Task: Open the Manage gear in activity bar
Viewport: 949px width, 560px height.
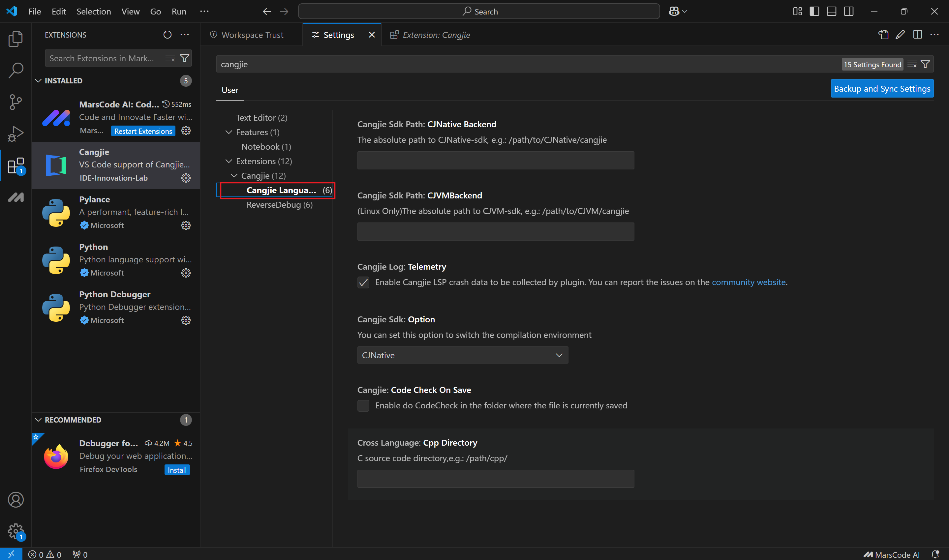Action: (x=15, y=531)
